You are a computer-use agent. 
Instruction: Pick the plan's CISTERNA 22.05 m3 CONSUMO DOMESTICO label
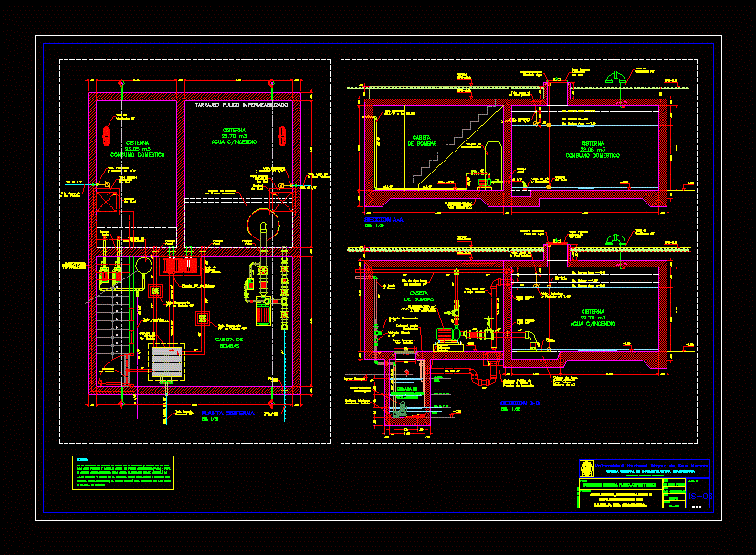(138, 149)
